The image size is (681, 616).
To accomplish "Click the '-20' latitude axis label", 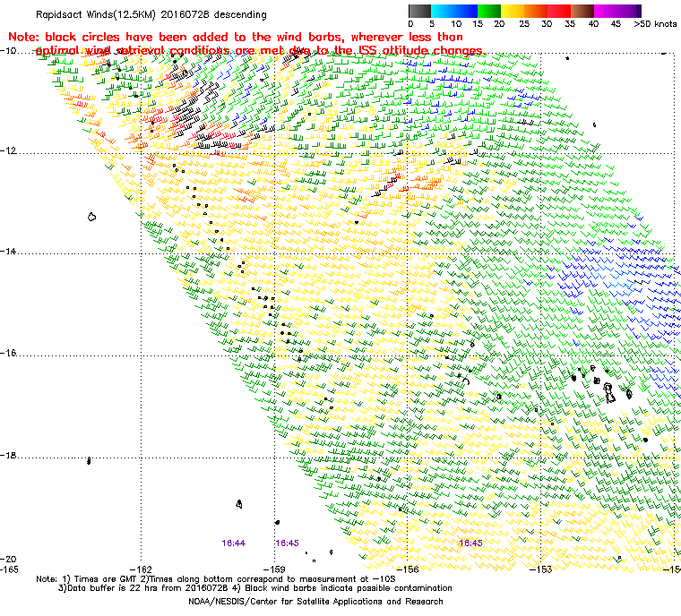I will coord(9,559).
